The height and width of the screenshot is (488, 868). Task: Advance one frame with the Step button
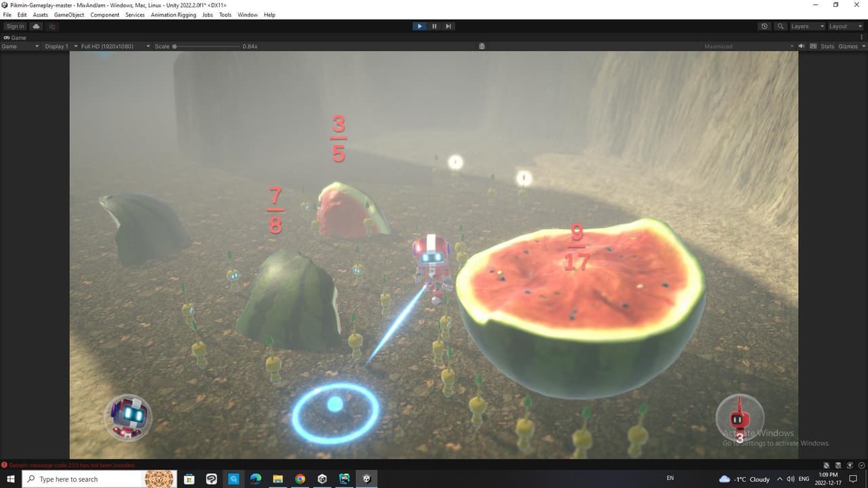[448, 26]
